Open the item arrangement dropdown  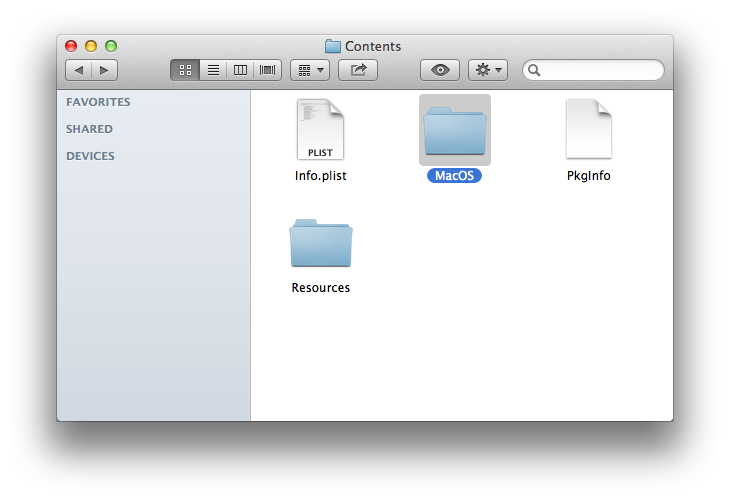coord(309,70)
